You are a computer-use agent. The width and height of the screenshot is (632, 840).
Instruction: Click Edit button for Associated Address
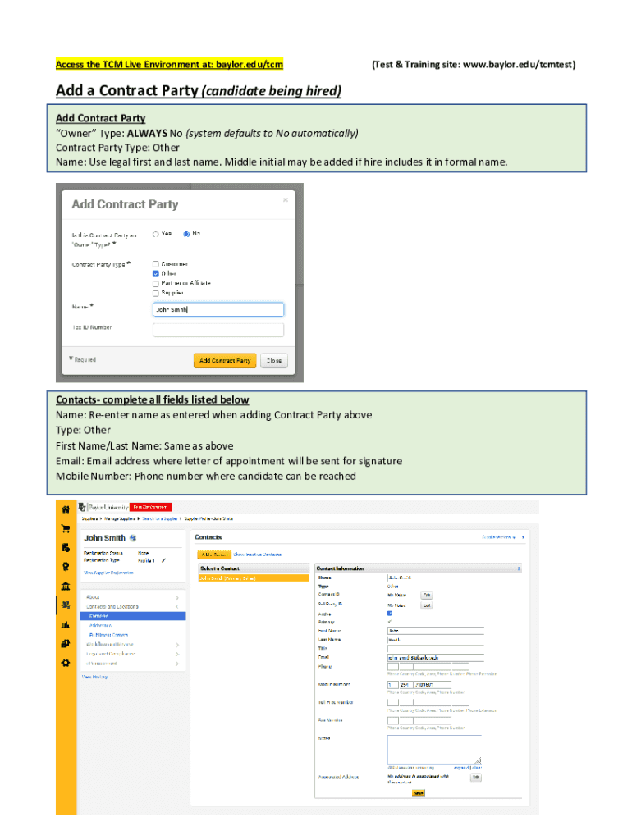(x=476, y=778)
